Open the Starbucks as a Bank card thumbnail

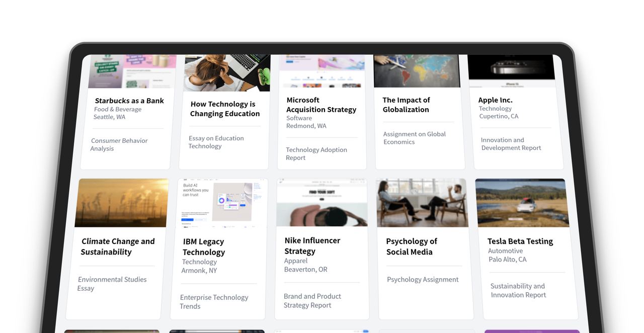pos(133,71)
